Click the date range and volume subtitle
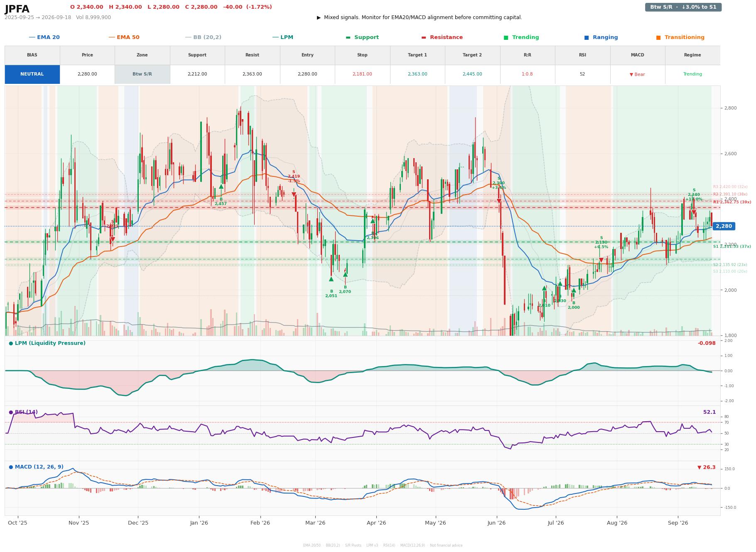The height and width of the screenshot is (552, 756). click(58, 17)
